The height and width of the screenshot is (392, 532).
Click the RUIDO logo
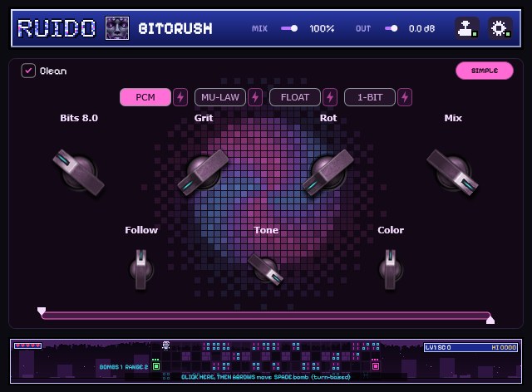pos(57,28)
